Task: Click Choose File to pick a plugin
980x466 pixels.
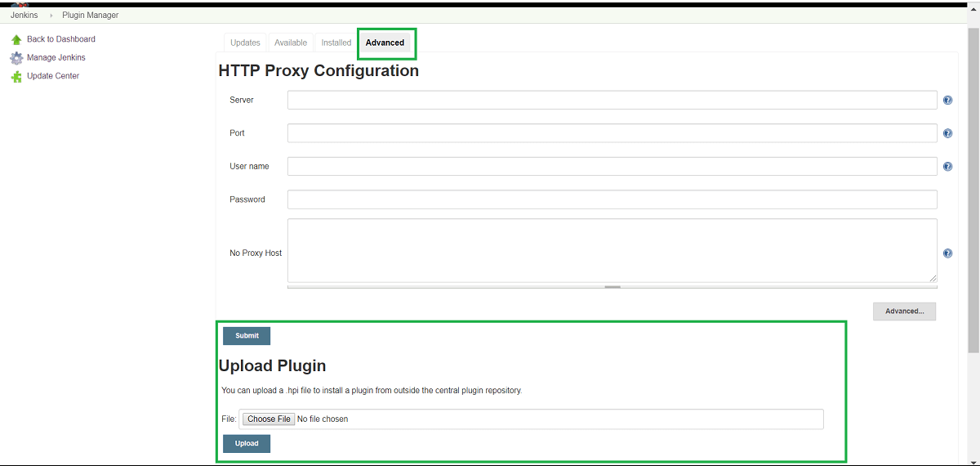Action: pos(269,419)
